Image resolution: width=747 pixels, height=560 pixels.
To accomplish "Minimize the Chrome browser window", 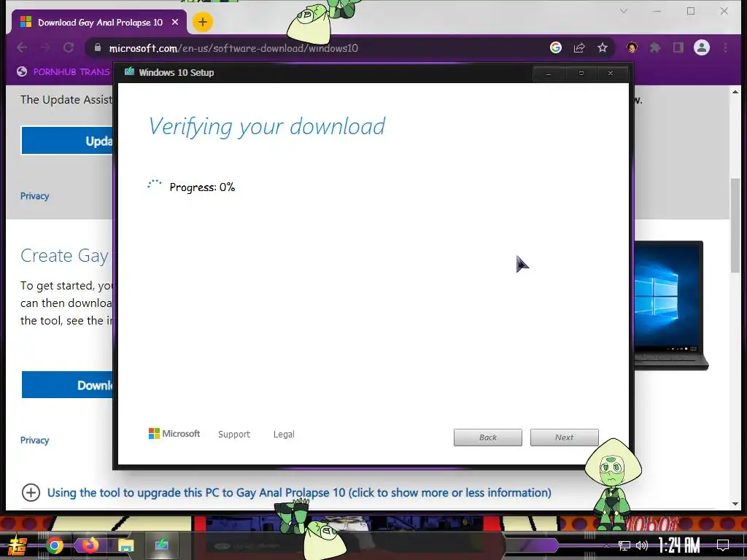I will [x=657, y=11].
